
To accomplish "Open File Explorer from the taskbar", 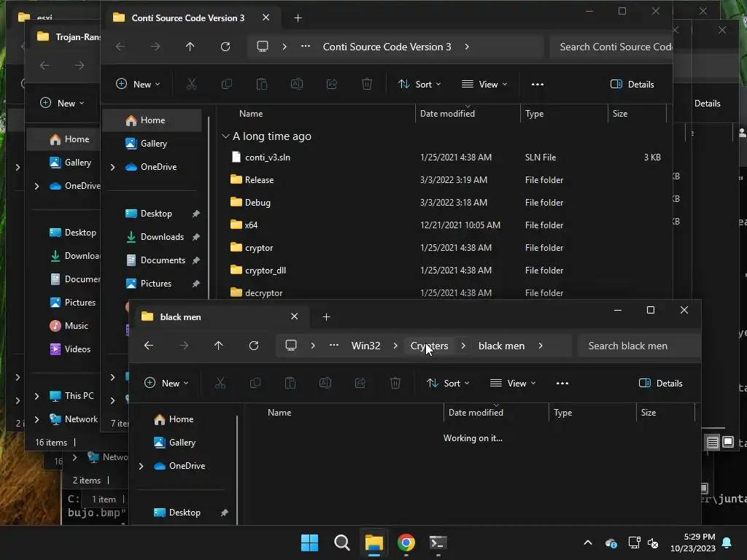I will [374, 542].
